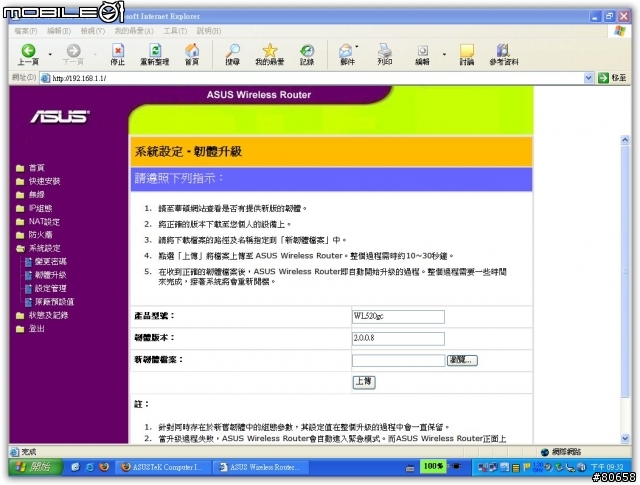Open favorites star icon in toolbar
Image resolution: width=640 pixels, height=485 pixels.
pos(270,54)
